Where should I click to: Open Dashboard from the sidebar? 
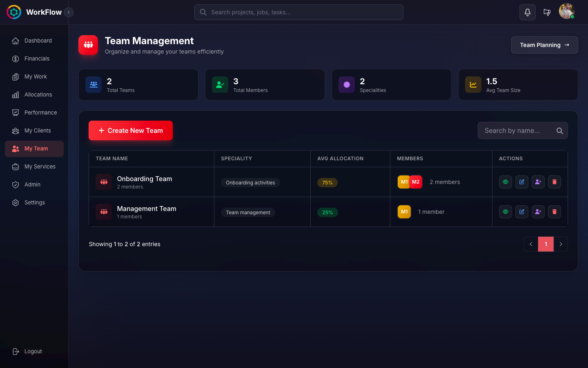(x=38, y=40)
